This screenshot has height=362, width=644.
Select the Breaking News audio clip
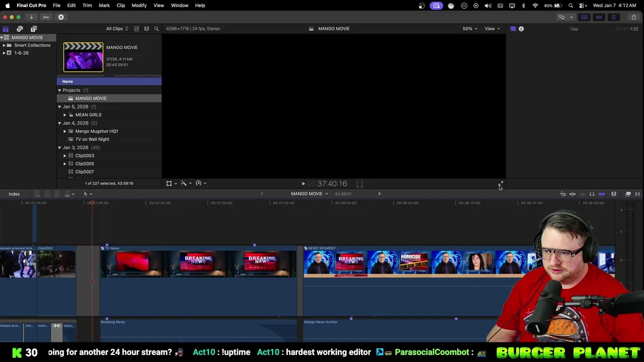[198, 330]
